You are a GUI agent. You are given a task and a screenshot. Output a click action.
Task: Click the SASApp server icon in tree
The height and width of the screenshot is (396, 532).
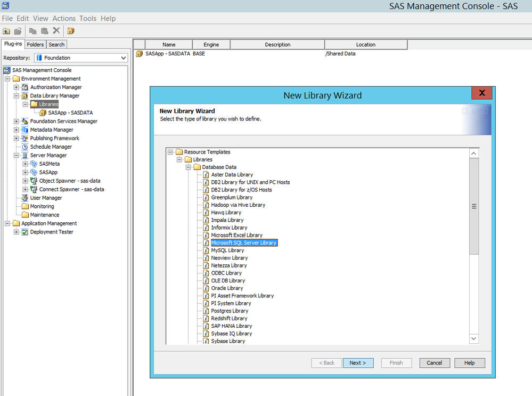(34, 172)
